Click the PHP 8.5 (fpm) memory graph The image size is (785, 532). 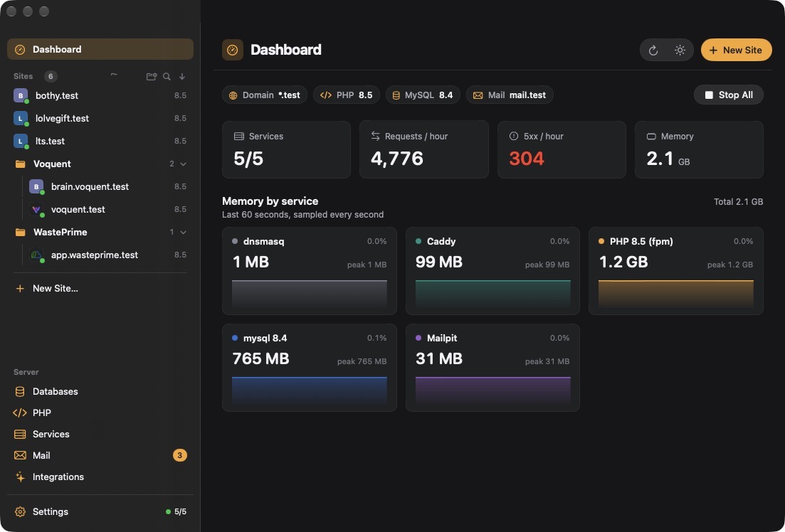(x=676, y=294)
